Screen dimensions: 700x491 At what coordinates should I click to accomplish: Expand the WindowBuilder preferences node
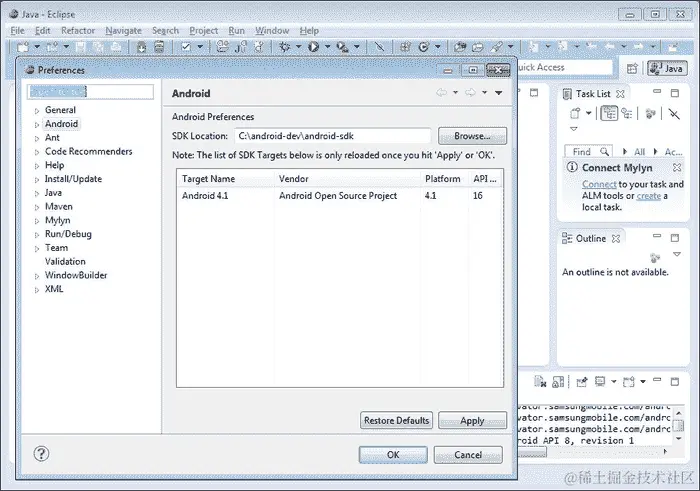pyautogui.click(x=37, y=276)
